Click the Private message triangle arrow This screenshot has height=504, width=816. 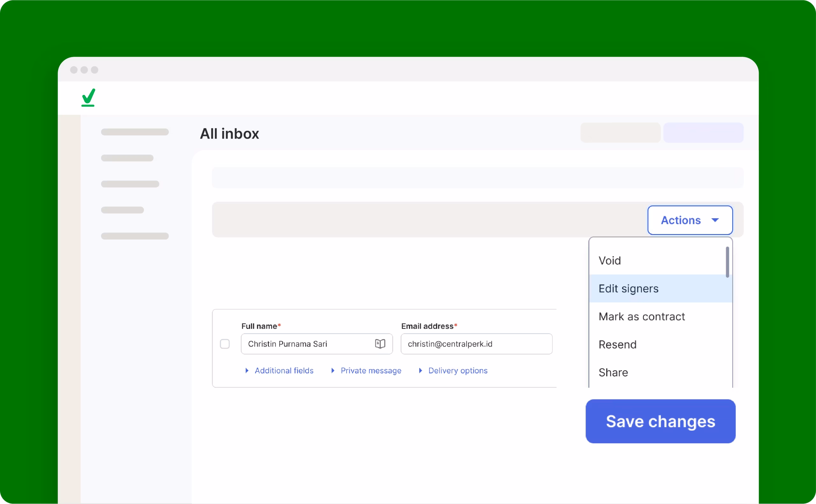(332, 371)
